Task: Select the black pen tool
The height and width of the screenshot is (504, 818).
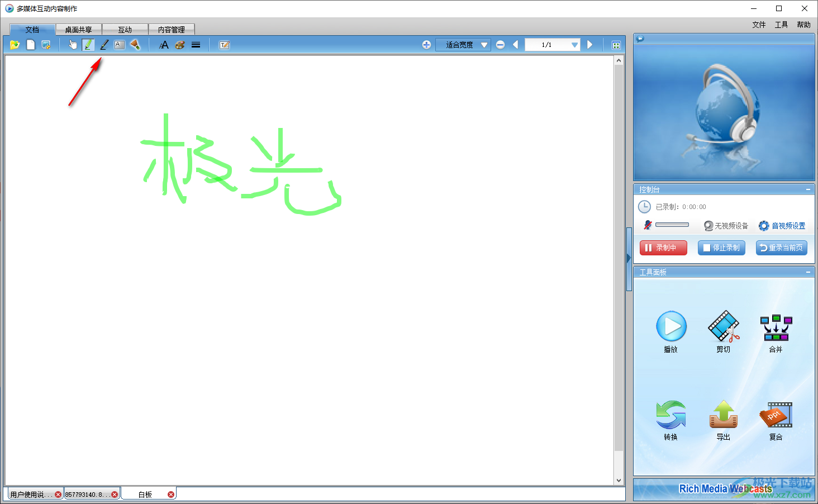Action: pyautogui.click(x=104, y=45)
